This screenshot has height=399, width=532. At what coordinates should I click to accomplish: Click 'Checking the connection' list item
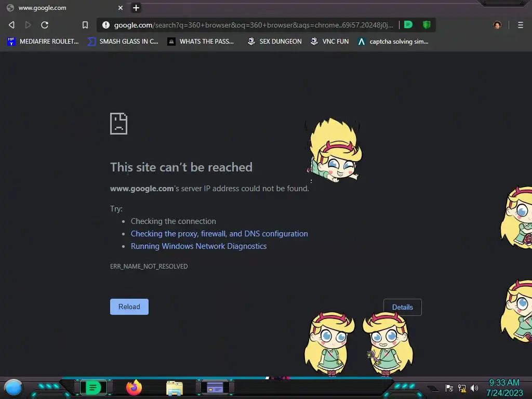174,221
